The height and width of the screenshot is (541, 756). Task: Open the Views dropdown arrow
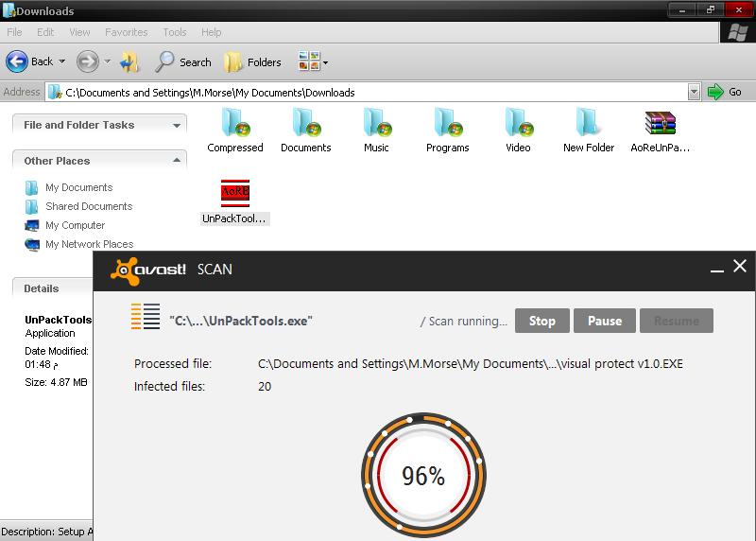point(325,62)
